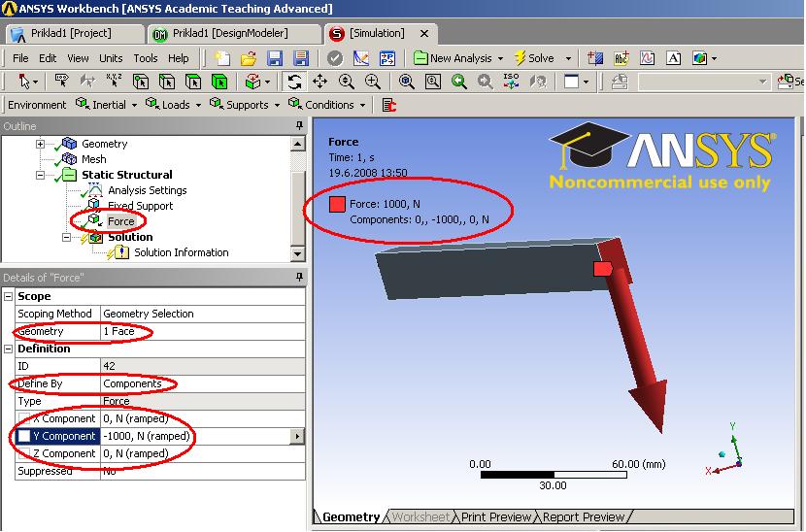The image size is (806, 532).
Task: Collapse the Static Structural tree node
Action: coord(40,175)
